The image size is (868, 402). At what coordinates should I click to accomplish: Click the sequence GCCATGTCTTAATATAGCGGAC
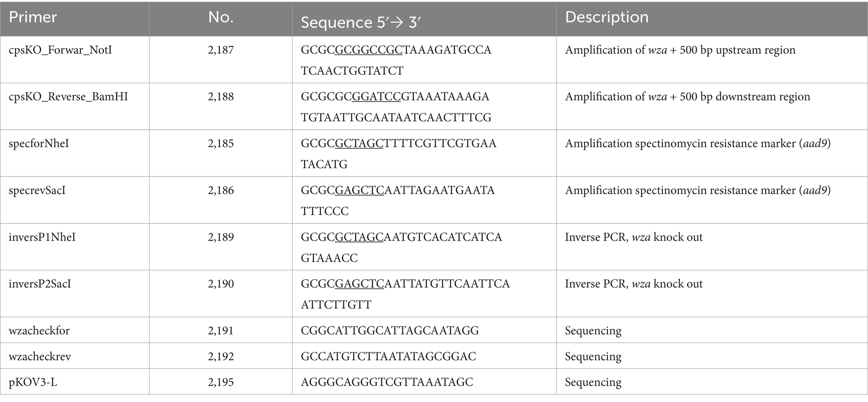(389, 357)
